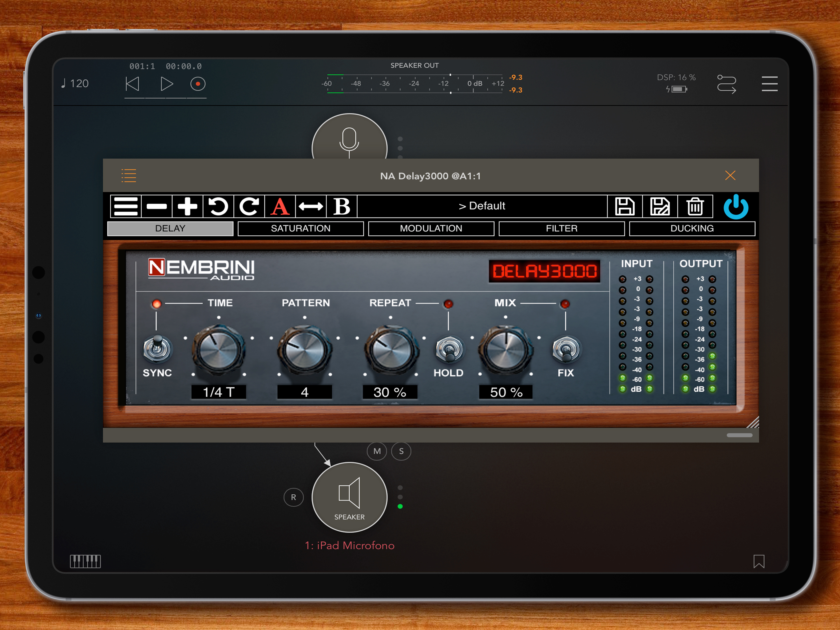Show the piano keyboard icon
This screenshot has width=840, height=630.
(85, 561)
